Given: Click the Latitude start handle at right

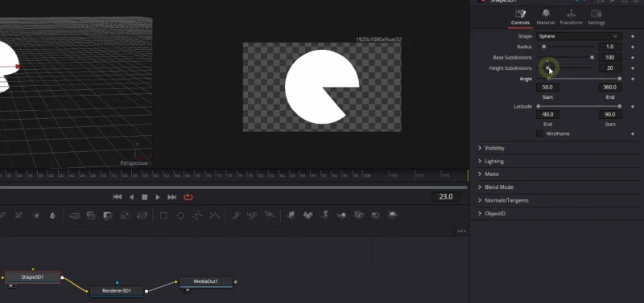Looking at the screenshot, I should point(619,106).
